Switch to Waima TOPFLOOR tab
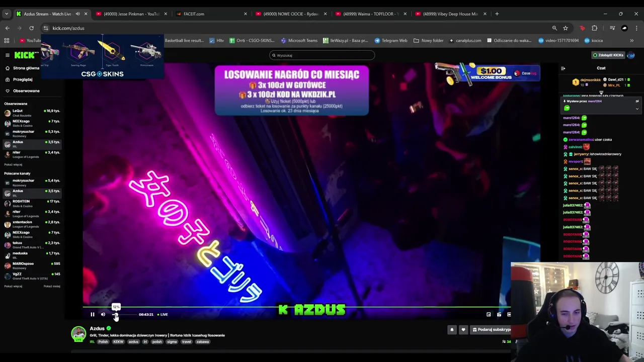The width and height of the screenshot is (644, 362). click(371, 14)
